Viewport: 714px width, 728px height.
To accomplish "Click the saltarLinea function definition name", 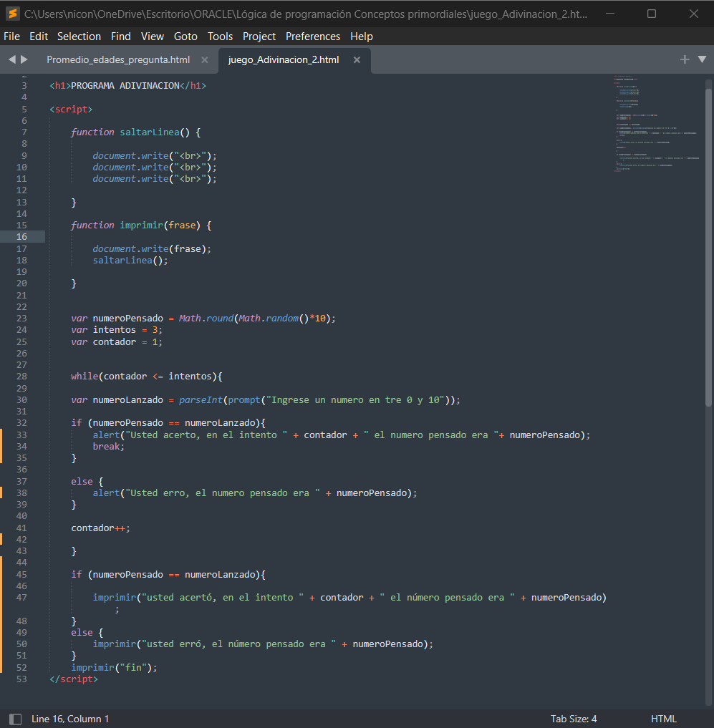I will pos(150,132).
